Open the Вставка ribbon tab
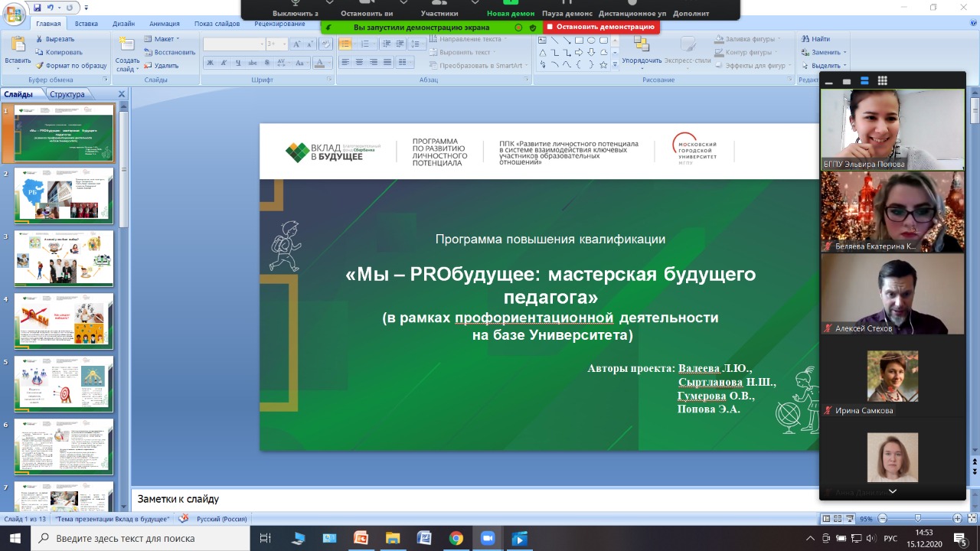Screen dimensions: 980x551 point(86,24)
